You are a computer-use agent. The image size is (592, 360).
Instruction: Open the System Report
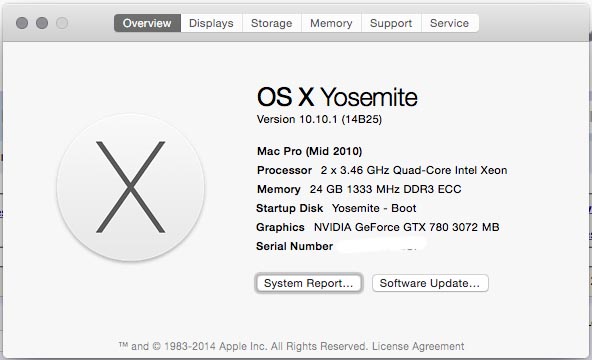click(x=308, y=283)
